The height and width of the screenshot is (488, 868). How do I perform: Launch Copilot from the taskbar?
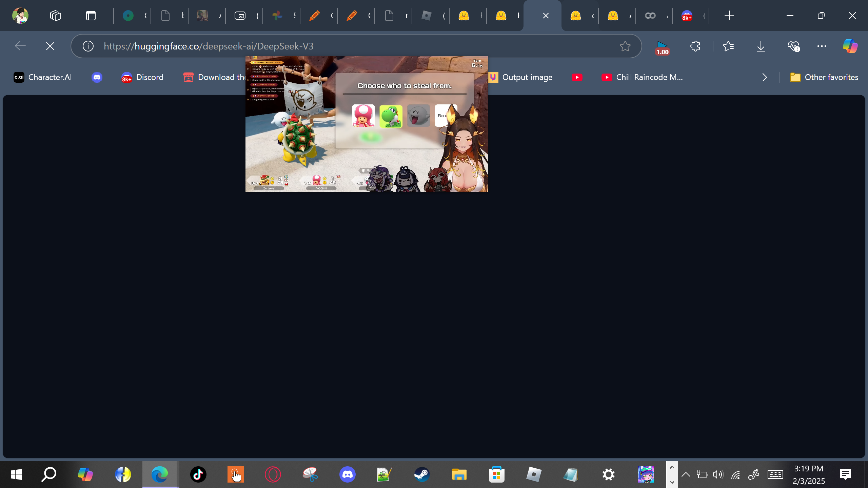click(x=85, y=474)
